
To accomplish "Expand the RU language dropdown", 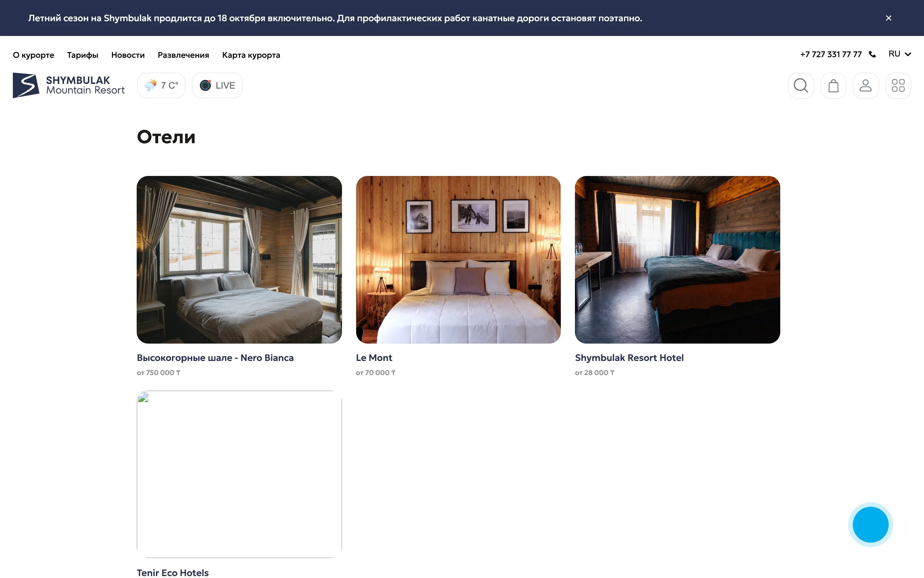I will pos(900,54).
